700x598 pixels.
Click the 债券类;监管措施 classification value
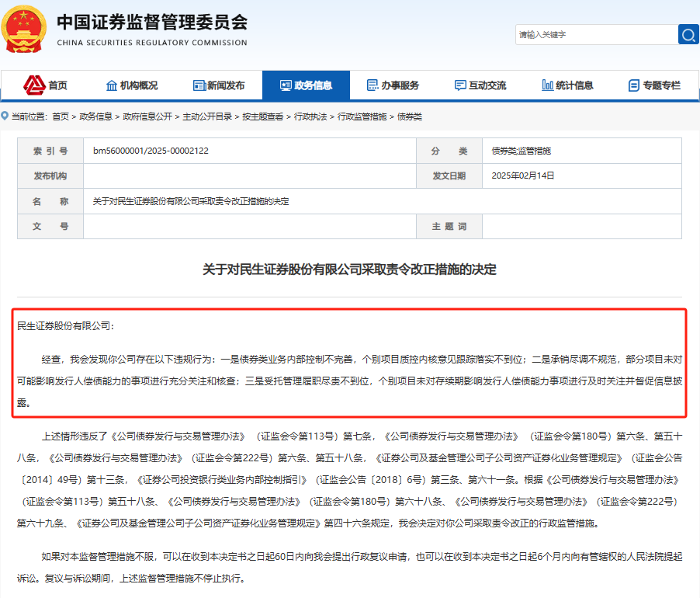tap(521, 151)
